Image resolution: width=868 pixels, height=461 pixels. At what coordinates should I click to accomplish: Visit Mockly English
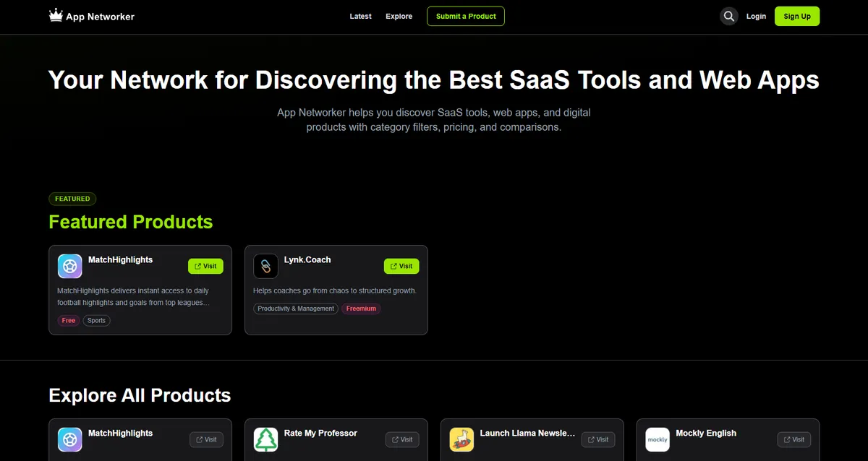point(794,439)
